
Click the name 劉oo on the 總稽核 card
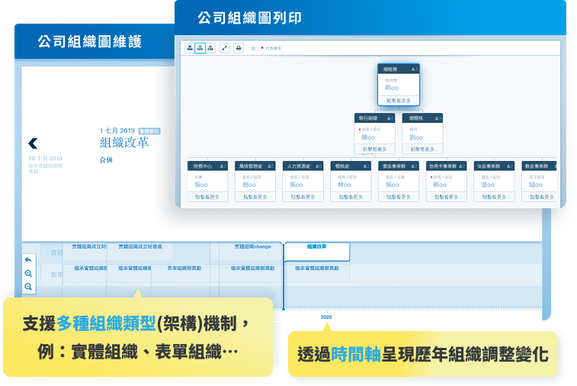[x=416, y=137]
